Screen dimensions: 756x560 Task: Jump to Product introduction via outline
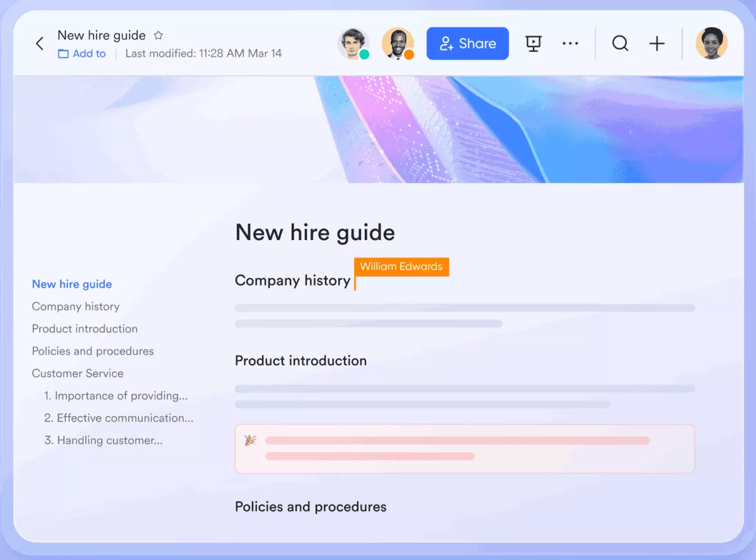coord(84,328)
